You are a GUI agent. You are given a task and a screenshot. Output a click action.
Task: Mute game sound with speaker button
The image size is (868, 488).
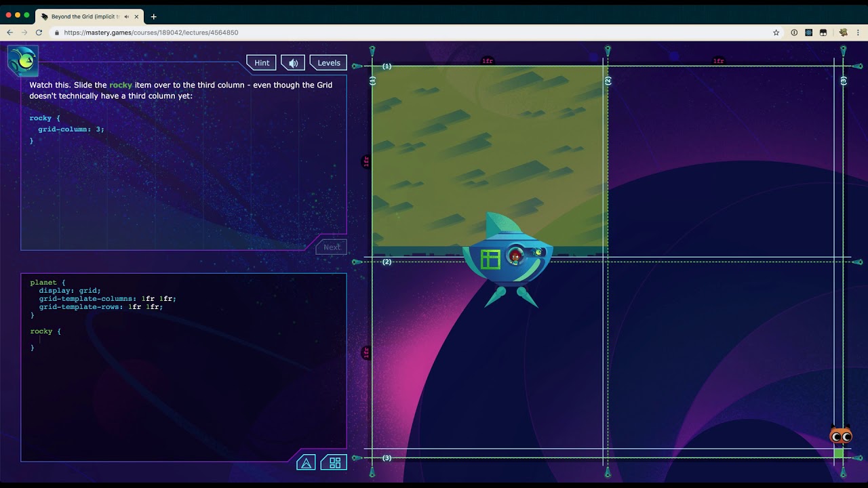(293, 62)
